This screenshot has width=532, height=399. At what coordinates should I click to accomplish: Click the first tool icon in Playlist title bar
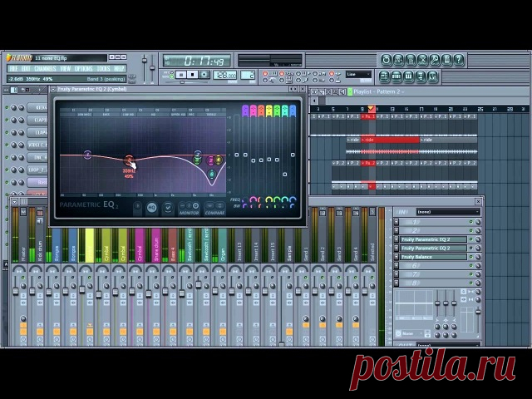point(314,91)
